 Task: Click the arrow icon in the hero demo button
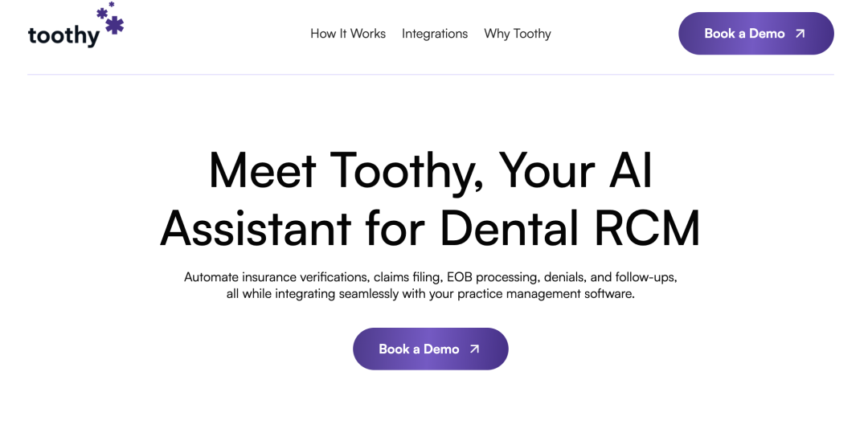pyautogui.click(x=474, y=349)
